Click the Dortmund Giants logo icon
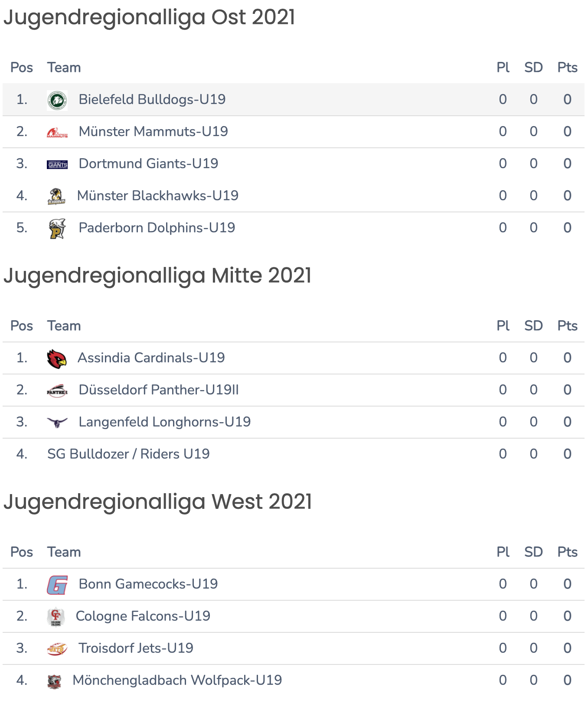The width and height of the screenshot is (588, 703). (x=57, y=164)
